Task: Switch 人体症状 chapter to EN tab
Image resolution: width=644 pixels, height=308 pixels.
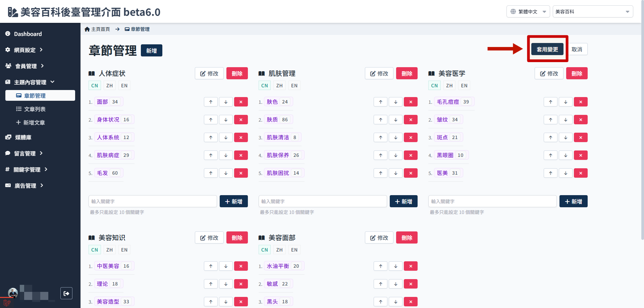Action: click(124, 85)
